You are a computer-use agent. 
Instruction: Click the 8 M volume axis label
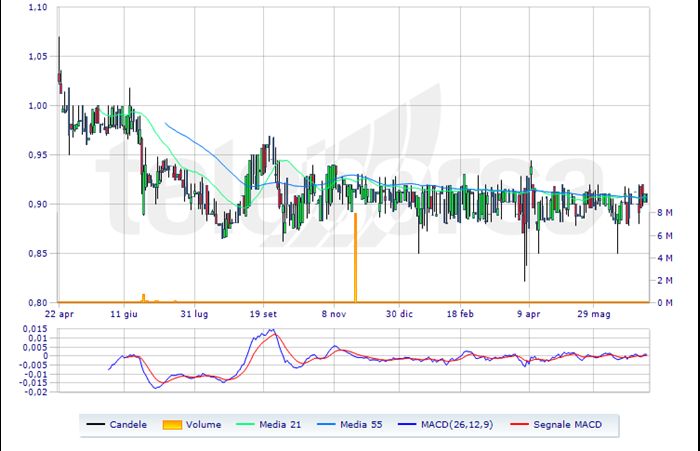coord(665,213)
